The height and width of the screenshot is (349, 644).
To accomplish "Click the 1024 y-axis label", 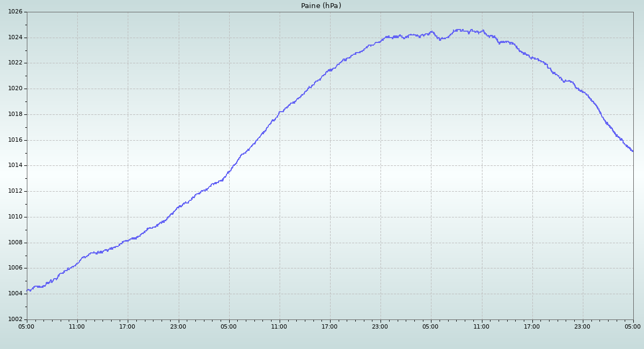I will (x=15, y=38).
